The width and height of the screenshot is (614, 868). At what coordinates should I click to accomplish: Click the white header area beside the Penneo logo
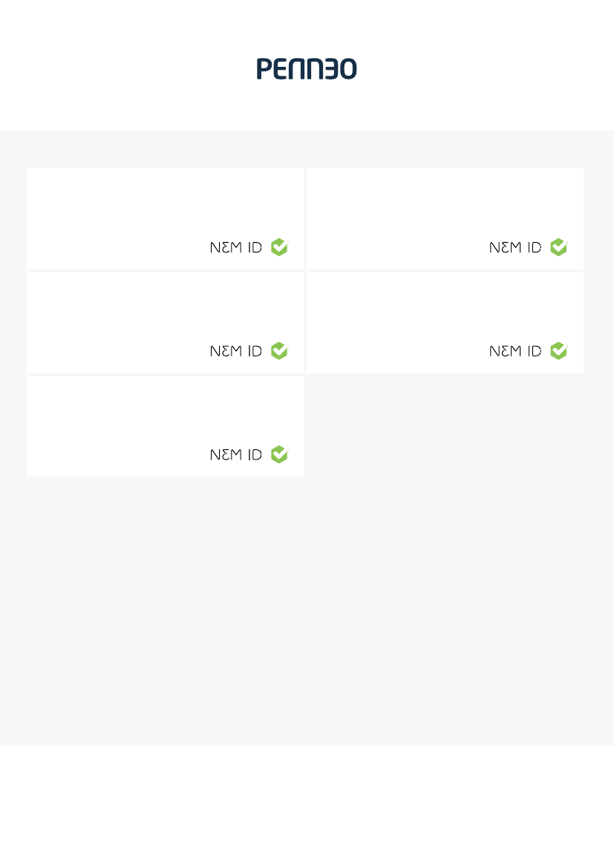coord(471,65)
